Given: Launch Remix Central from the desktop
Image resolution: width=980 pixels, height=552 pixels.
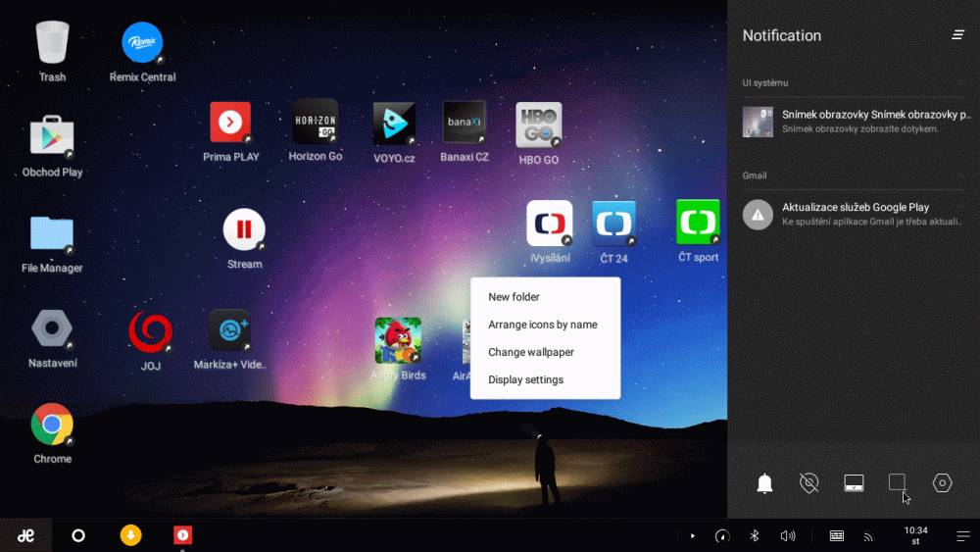Looking at the screenshot, I should tap(142, 42).
